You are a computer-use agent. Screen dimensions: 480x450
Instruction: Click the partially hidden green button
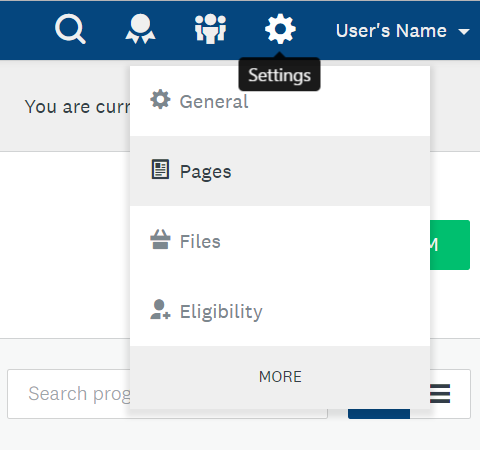(450, 245)
